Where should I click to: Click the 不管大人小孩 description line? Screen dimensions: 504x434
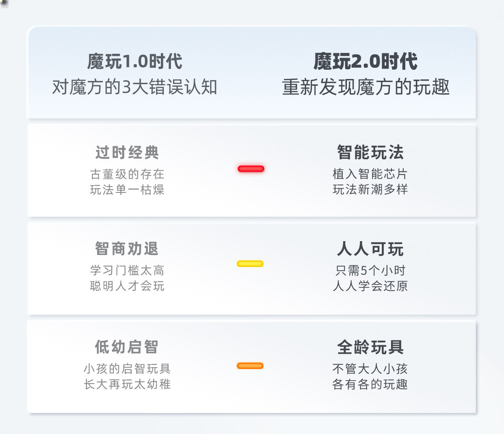370,369
